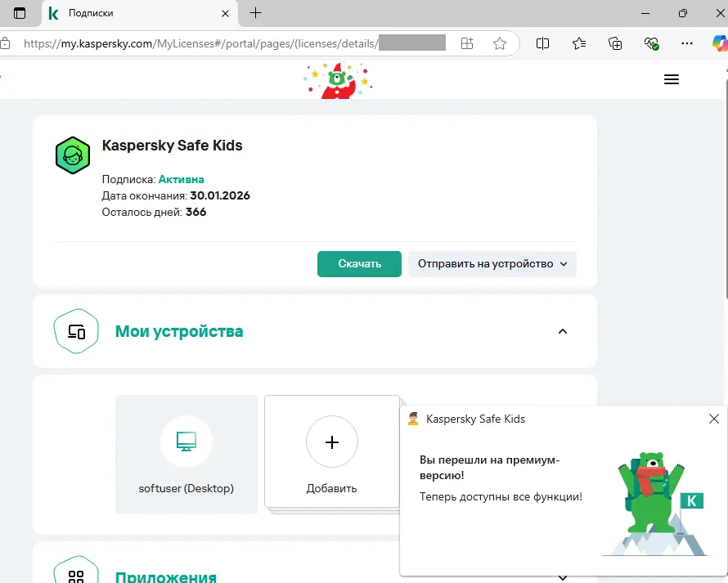Launch Copilot from the toolbar
The height and width of the screenshot is (583, 728).
tap(720, 43)
